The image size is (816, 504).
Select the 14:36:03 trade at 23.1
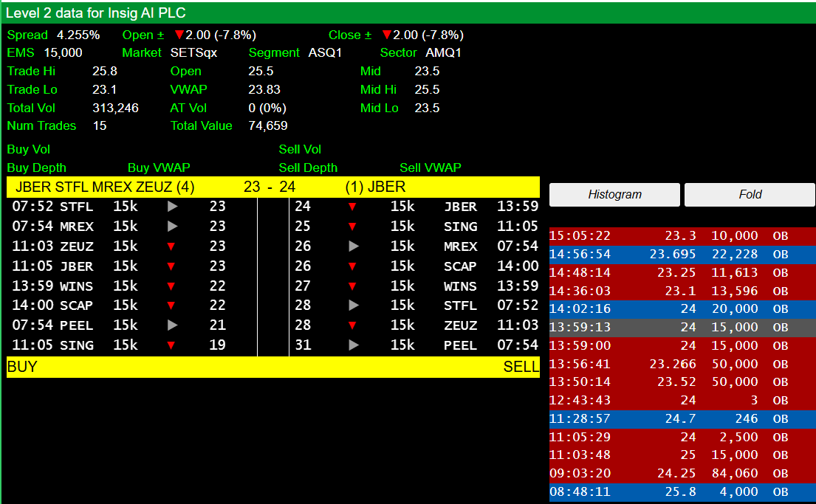tap(682, 291)
